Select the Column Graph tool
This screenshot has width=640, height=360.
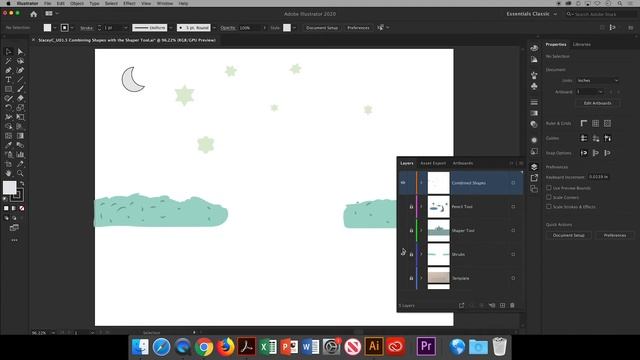tap(20, 155)
